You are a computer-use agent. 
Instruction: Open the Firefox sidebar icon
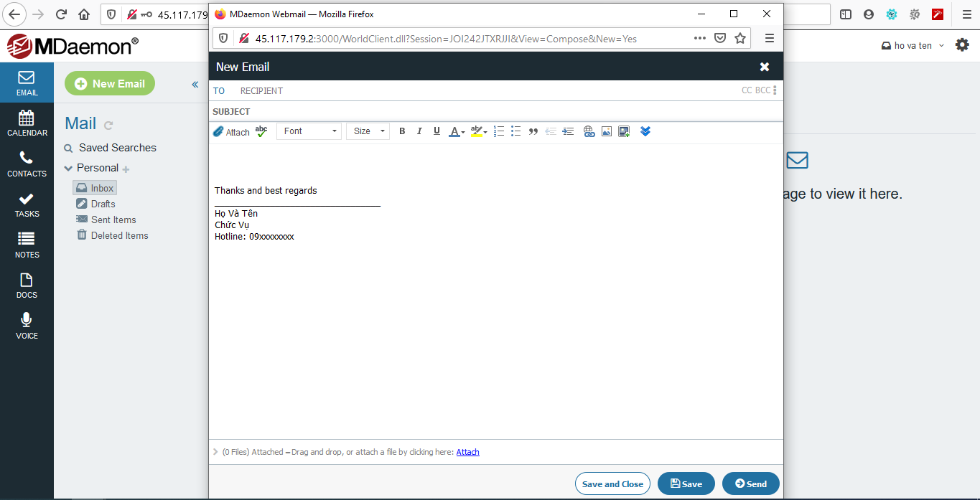(x=846, y=14)
